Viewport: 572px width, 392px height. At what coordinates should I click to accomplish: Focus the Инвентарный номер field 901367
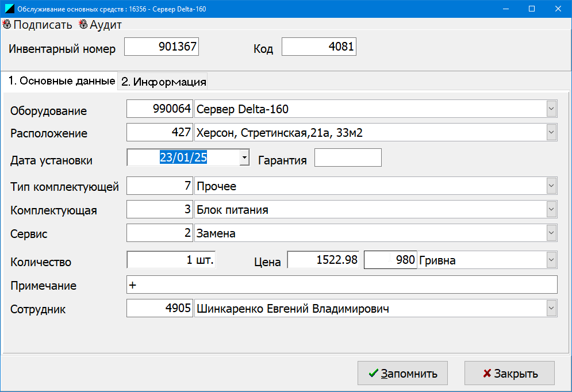tap(161, 47)
